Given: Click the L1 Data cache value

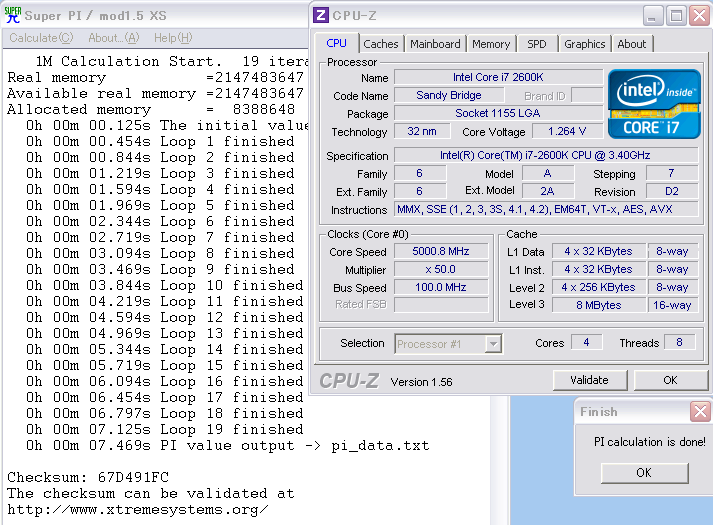Looking at the screenshot, I should pos(598,251).
